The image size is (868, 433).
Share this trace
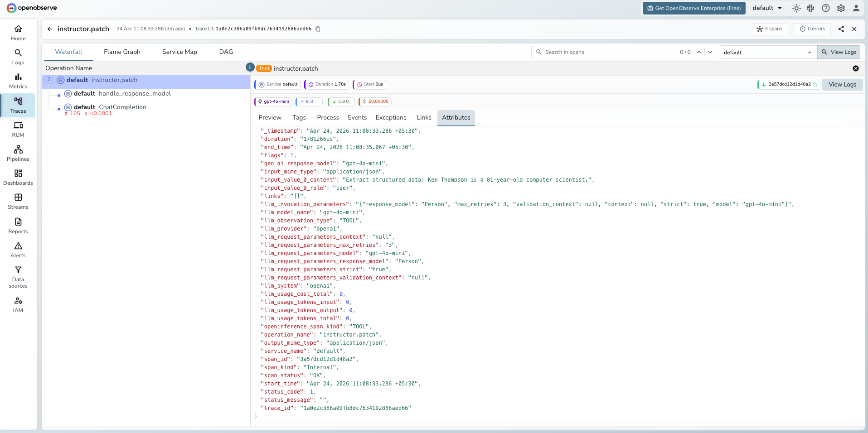click(x=841, y=29)
